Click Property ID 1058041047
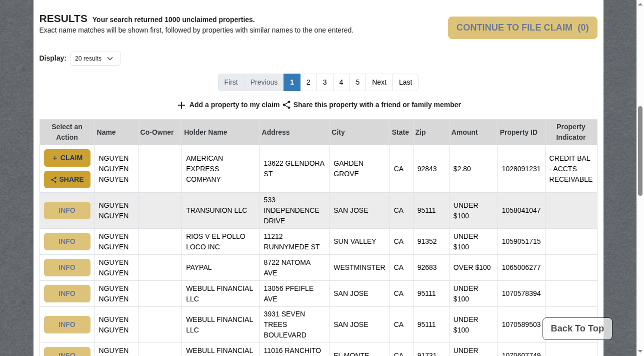The height and width of the screenshot is (356, 644). click(x=521, y=210)
